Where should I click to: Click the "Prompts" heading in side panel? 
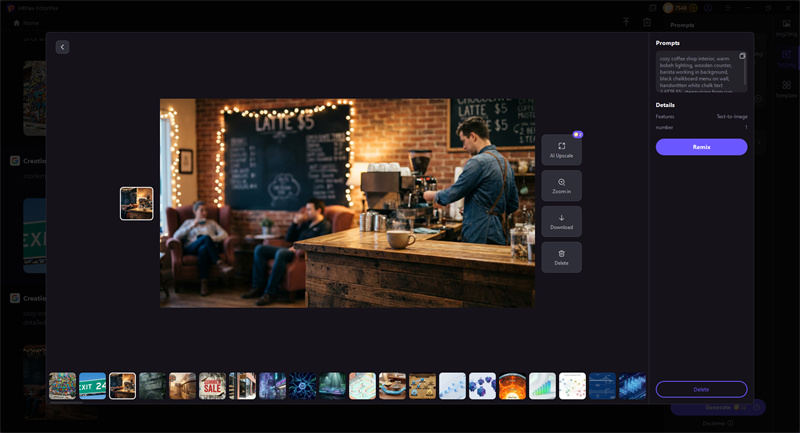(667, 43)
